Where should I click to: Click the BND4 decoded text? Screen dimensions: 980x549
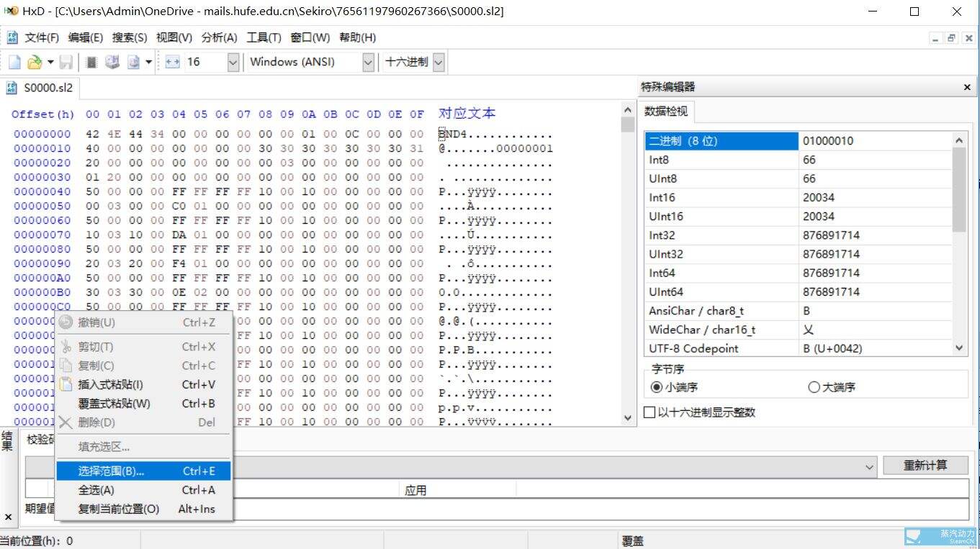click(454, 134)
